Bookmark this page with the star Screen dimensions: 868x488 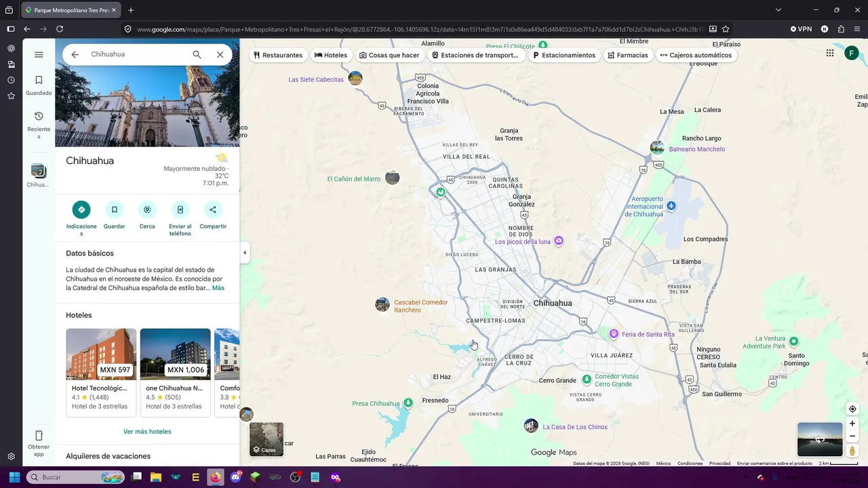(x=726, y=29)
